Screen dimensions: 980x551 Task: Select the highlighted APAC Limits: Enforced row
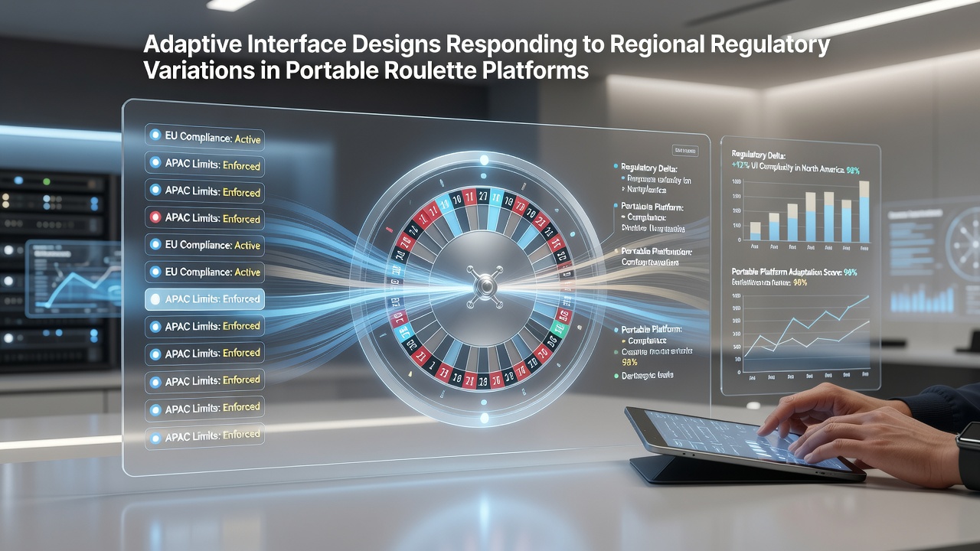click(x=204, y=299)
